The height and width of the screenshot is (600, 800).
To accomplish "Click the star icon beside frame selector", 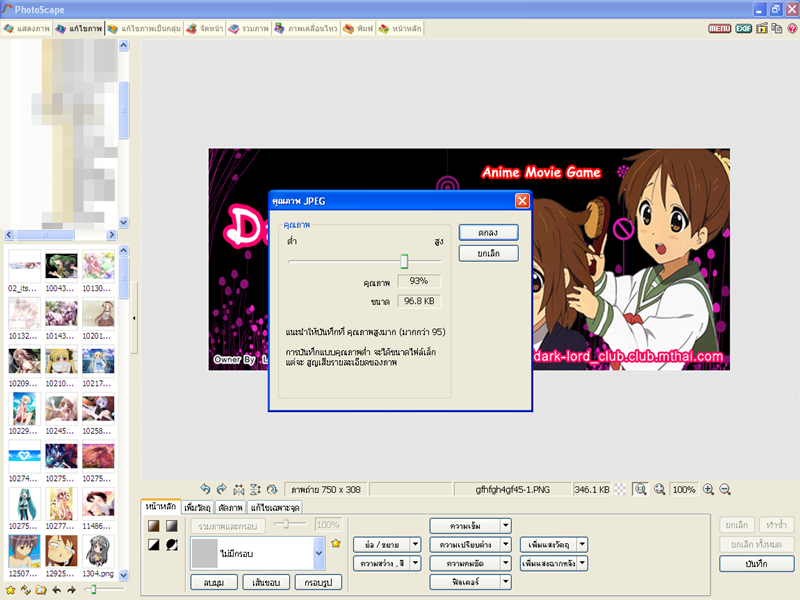I will click(x=336, y=543).
